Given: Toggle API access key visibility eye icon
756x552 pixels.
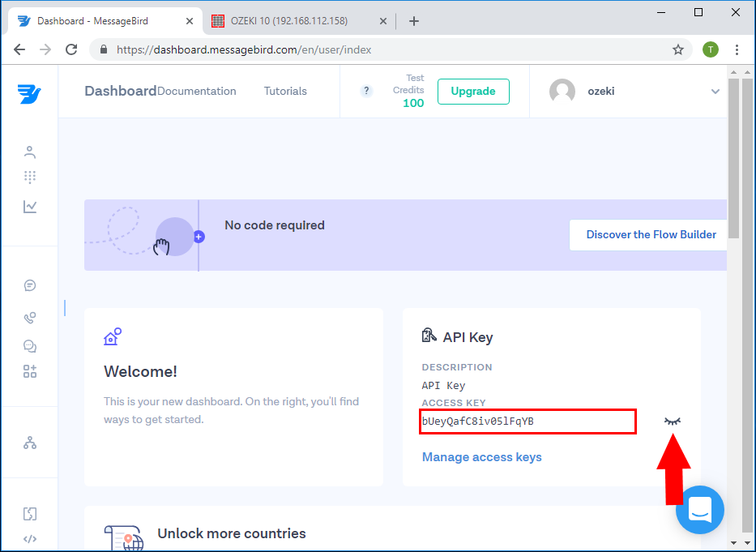Looking at the screenshot, I should click(673, 421).
